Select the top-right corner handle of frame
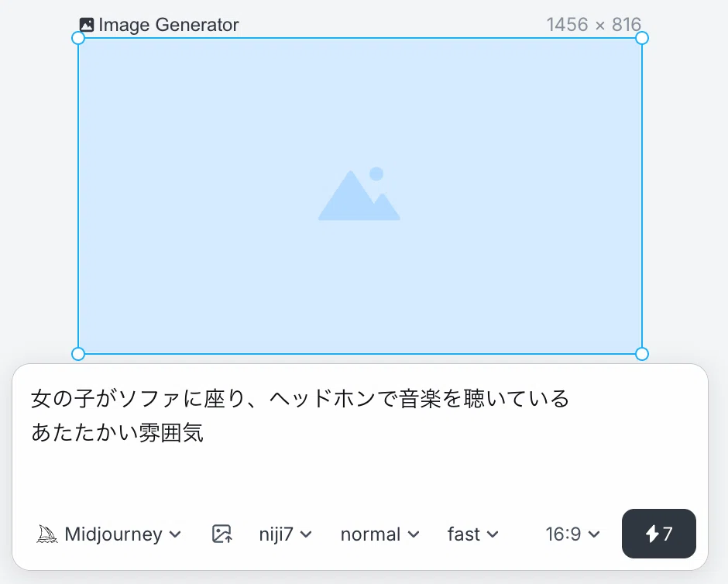728x584 pixels. click(641, 38)
